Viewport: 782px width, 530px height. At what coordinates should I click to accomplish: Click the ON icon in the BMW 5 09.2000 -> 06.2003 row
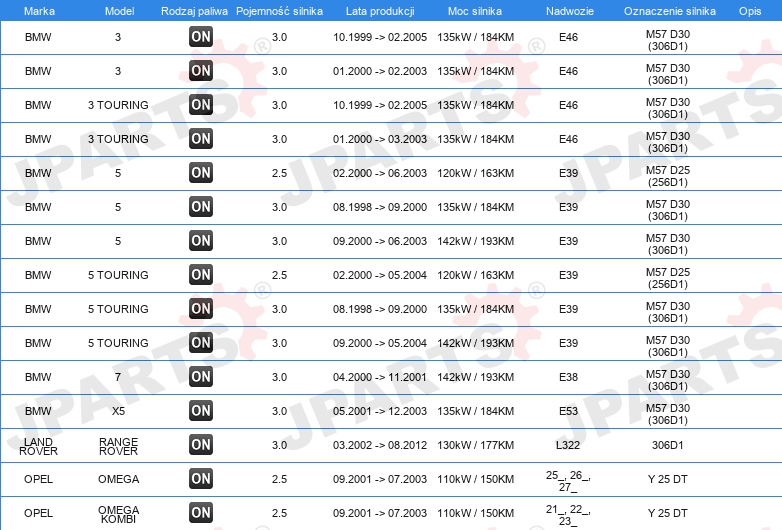pos(201,240)
